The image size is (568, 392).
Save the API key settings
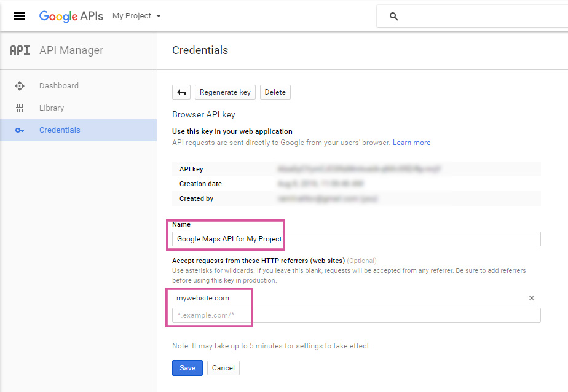tap(187, 368)
